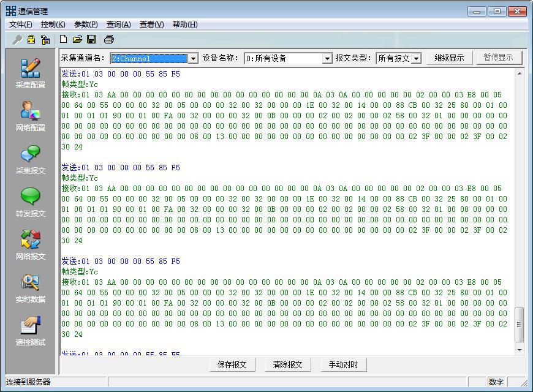Expand the 设备名称 dropdown arrow
The height and width of the screenshot is (392, 533).
click(x=327, y=58)
